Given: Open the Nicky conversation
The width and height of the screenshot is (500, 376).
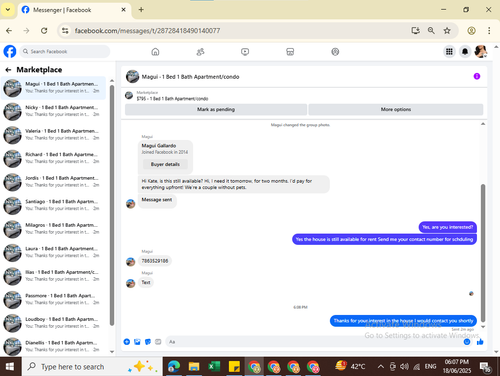Looking at the screenshot, I should click(53, 111).
